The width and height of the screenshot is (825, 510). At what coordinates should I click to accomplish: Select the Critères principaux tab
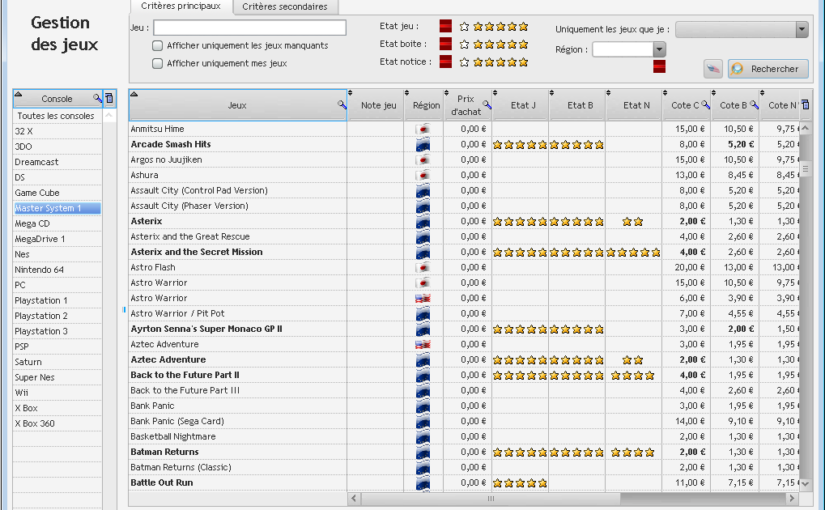181,6
